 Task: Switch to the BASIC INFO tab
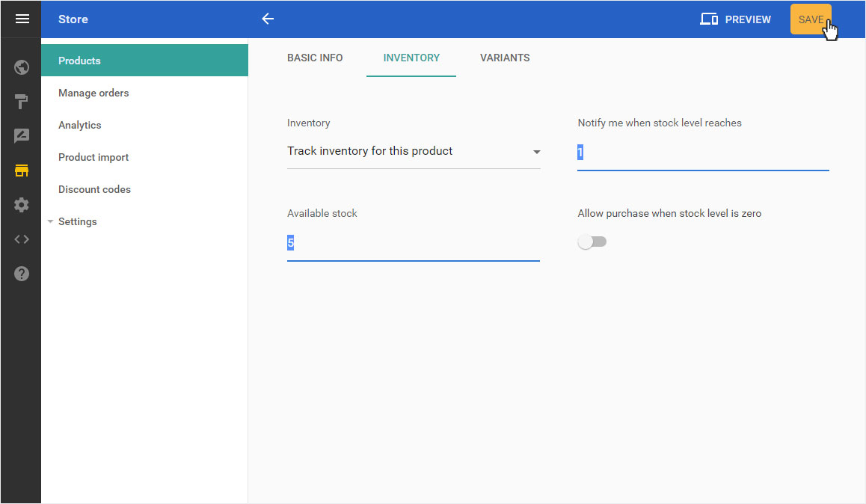pyautogui.click(x=315, y=58)
